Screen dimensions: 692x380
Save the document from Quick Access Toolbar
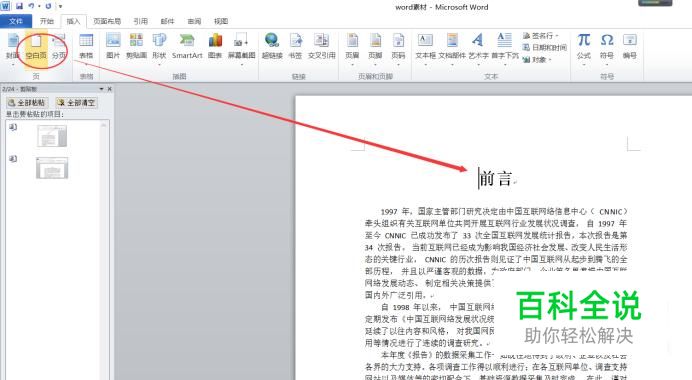coord(19,6)
